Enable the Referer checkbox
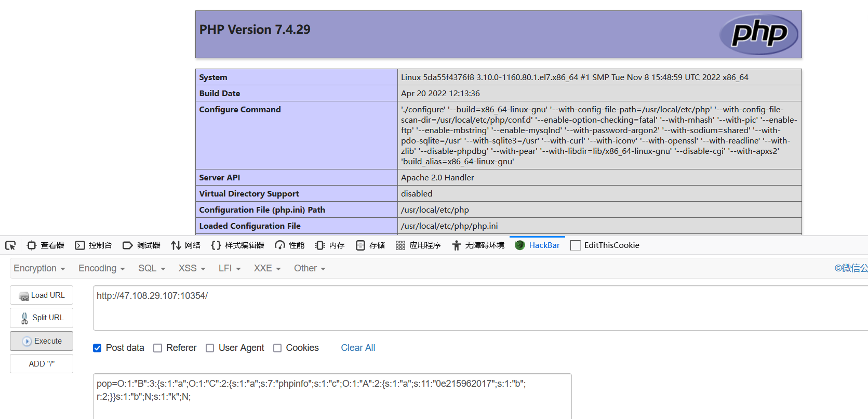Screen dimensions: 868x419 158,348
